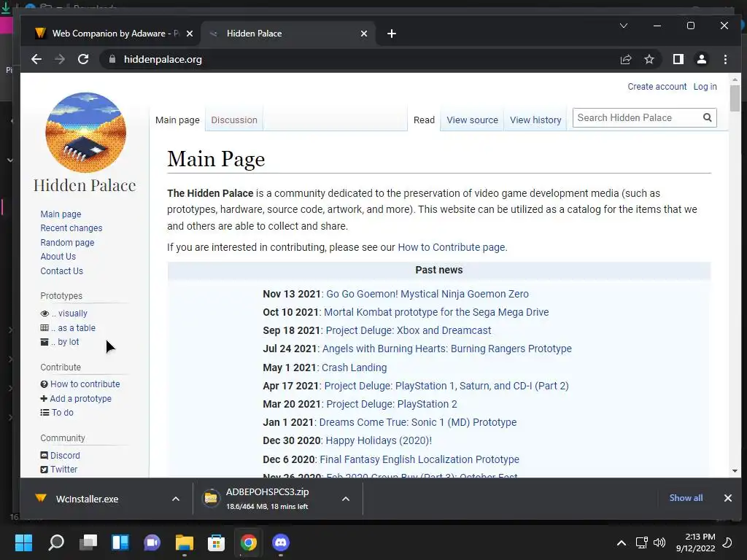Click the search magnifier in Hidden Palace search
The width and height of the screenshot is (747, 560).
(708, 117)
